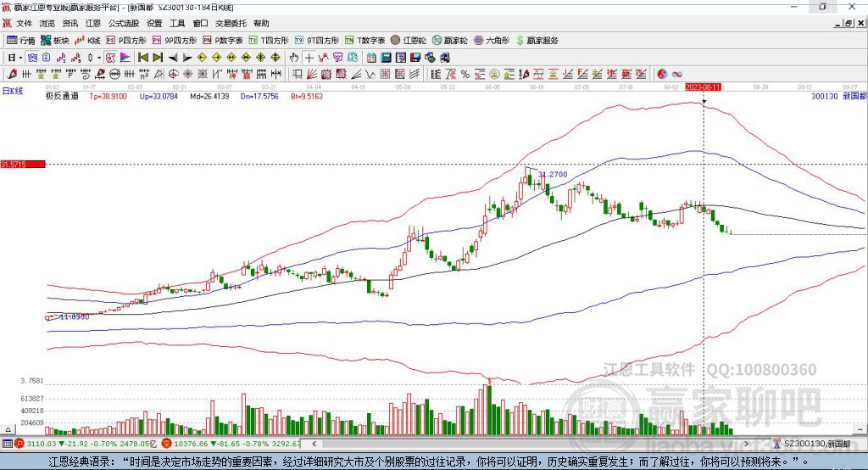The width and height of the screenshot is (868, 470).
Task: Jump to last bar with skip-end icon
Action: [x=158, y=58]
